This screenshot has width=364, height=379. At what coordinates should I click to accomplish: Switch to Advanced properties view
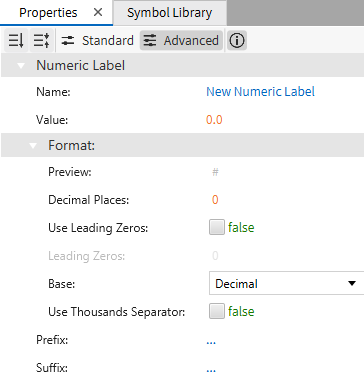181,41
